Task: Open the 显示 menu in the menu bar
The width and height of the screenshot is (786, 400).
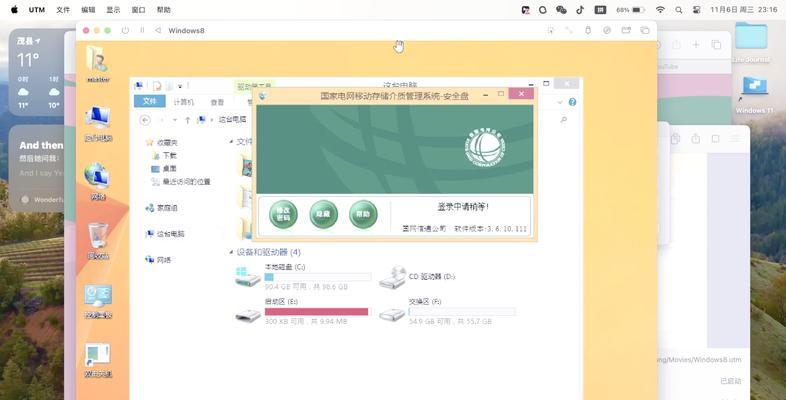Action: coord(113,10)
